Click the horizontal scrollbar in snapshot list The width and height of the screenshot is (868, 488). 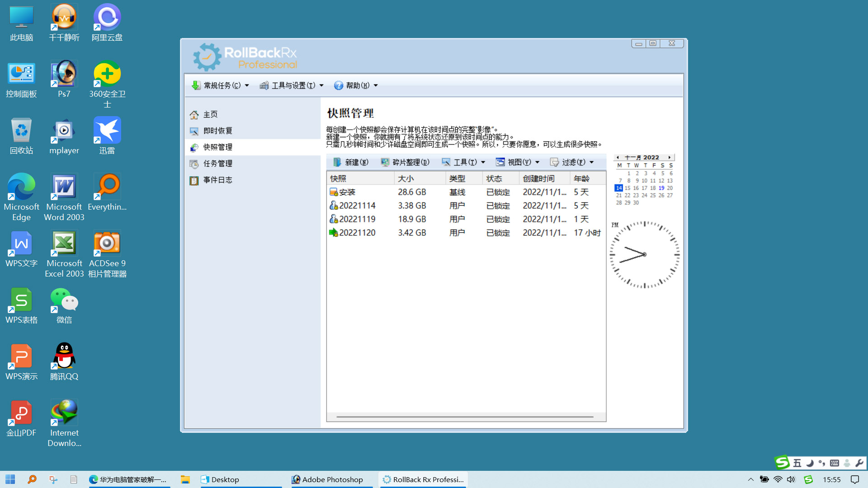tap(465, 417)
